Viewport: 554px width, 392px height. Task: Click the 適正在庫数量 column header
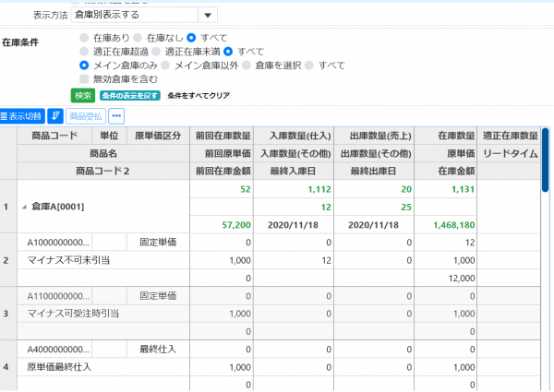[x=509, y=136]
